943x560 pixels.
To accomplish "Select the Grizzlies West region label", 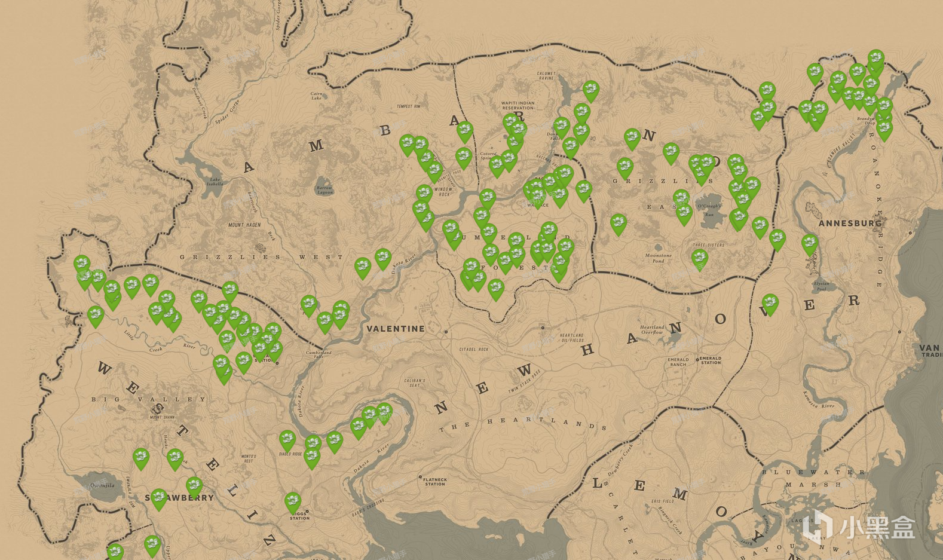I will coord(262,257).
